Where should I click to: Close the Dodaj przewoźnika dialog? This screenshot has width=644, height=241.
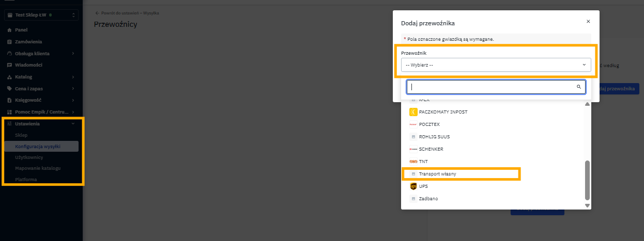588,22
